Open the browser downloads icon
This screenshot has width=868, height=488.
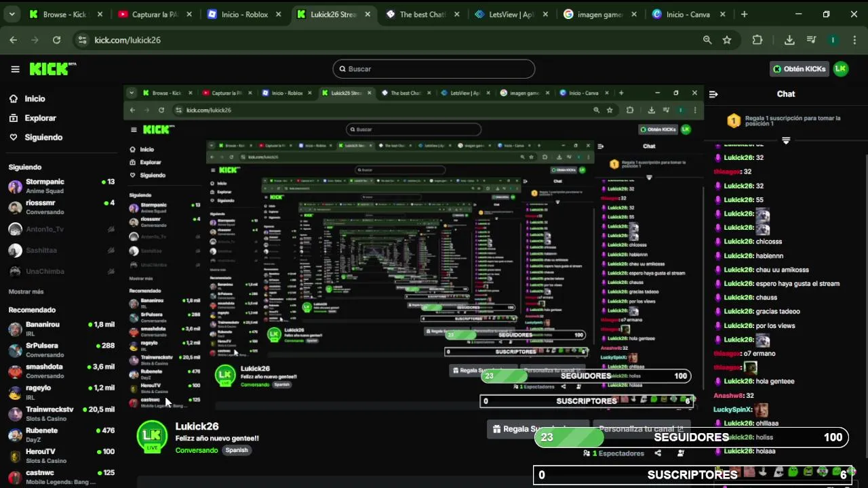(789, 40)
